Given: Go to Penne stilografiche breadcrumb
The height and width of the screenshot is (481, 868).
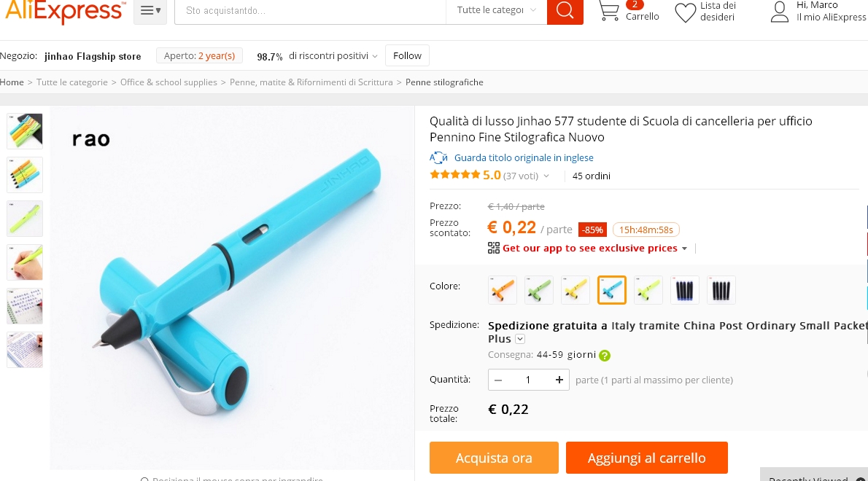Looking at the screenshot, I should 444,82.
